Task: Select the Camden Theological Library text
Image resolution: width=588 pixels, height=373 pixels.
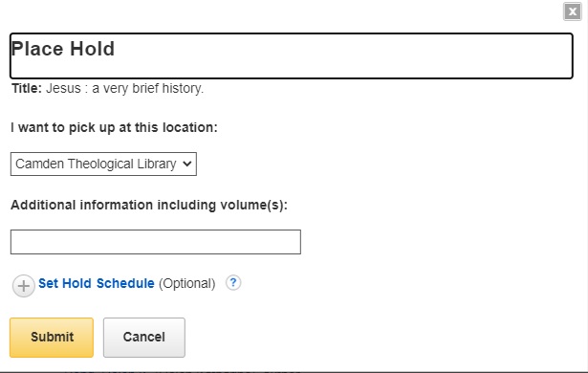Action: coord(96,164)
